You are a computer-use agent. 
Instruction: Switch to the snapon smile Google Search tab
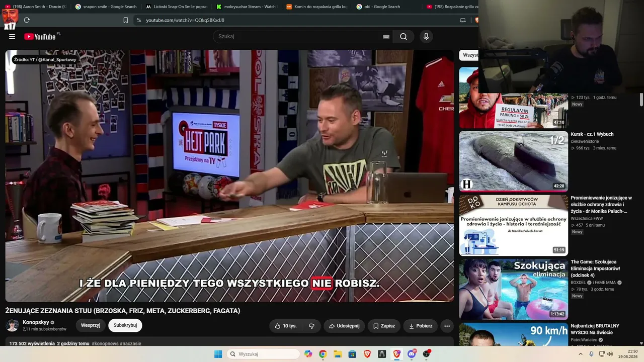[106, 7]
